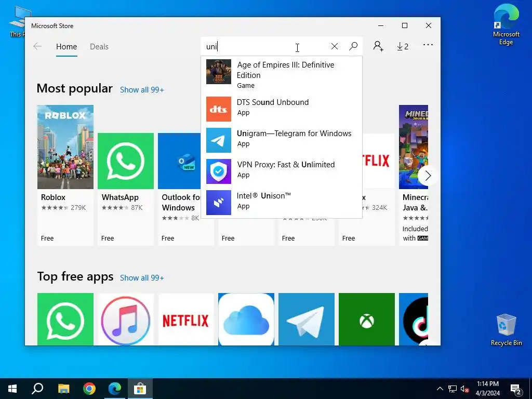Screen dimensions: 532x399
Task: Go back using the arrow icon
Action: [37, 46]
